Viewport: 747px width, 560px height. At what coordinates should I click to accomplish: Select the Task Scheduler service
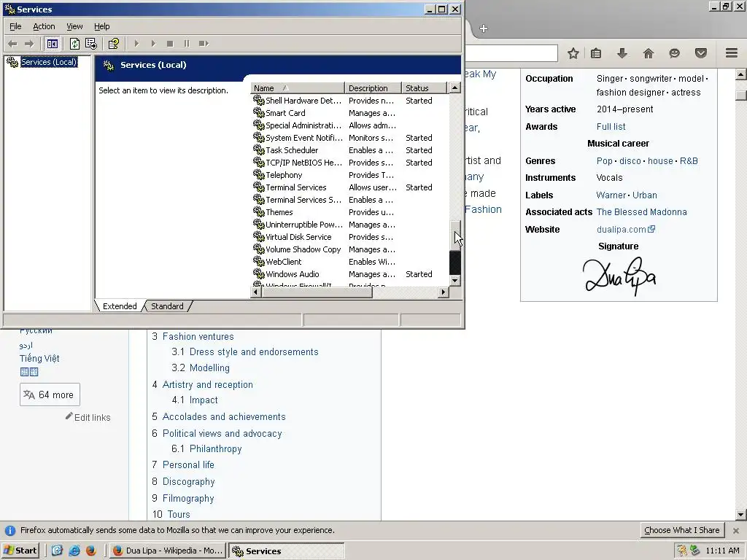click(x=349, y=150)
